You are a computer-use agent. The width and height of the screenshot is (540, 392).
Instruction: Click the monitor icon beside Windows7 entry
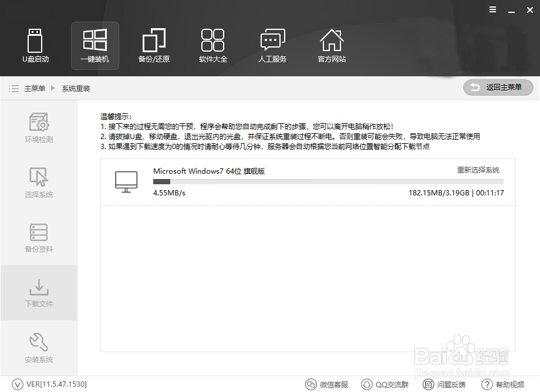(126, 182)
